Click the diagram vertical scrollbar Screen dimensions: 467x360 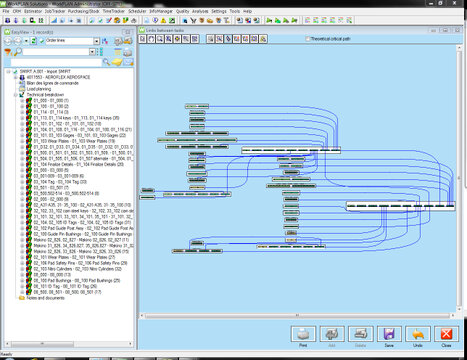tap(459, 178)
